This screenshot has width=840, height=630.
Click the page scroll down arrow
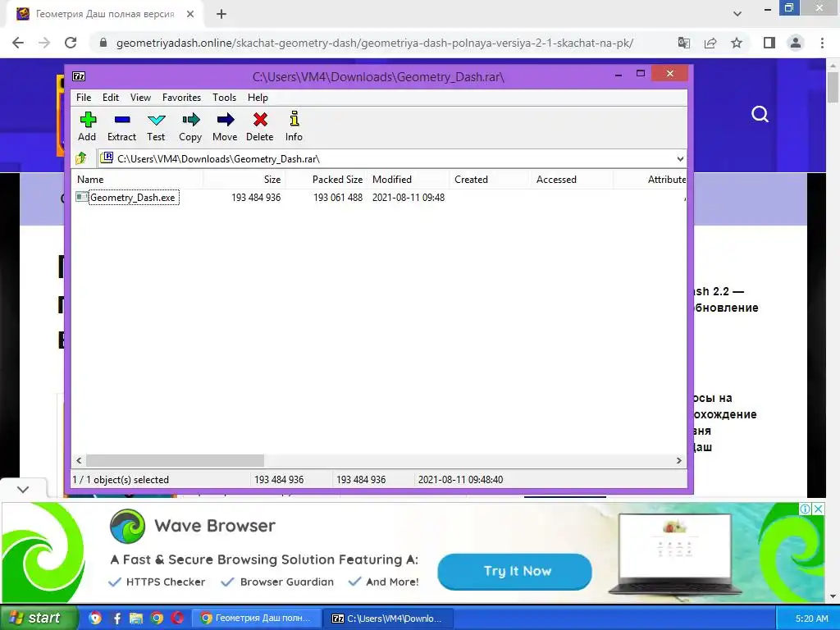coord(833,596)
